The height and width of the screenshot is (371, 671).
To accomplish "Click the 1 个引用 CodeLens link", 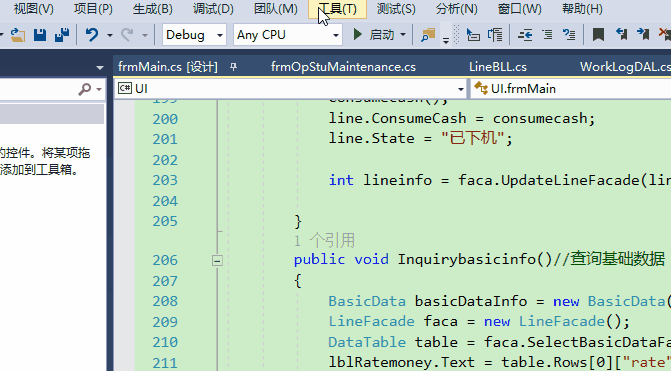I will tap(324, 240).
